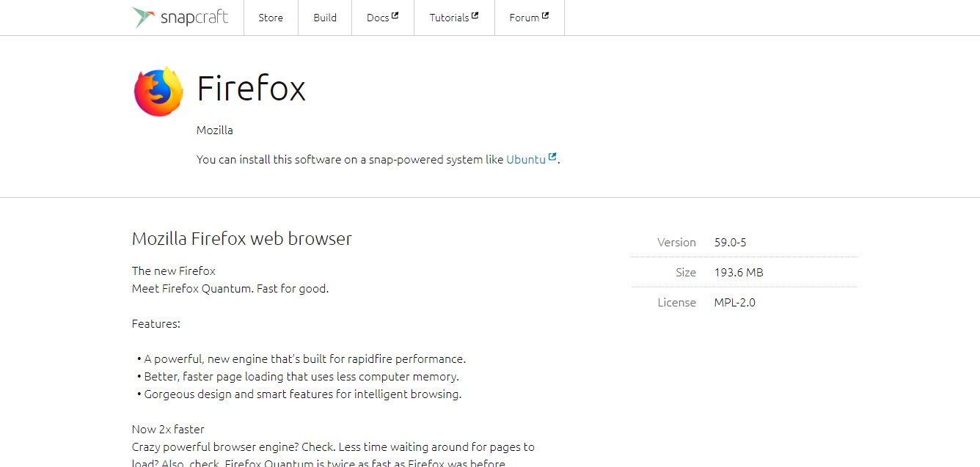Click the external-link icon beside Ubuntu
The width and height of the screenshot is (980, 467).
click(x=552, y=157)
